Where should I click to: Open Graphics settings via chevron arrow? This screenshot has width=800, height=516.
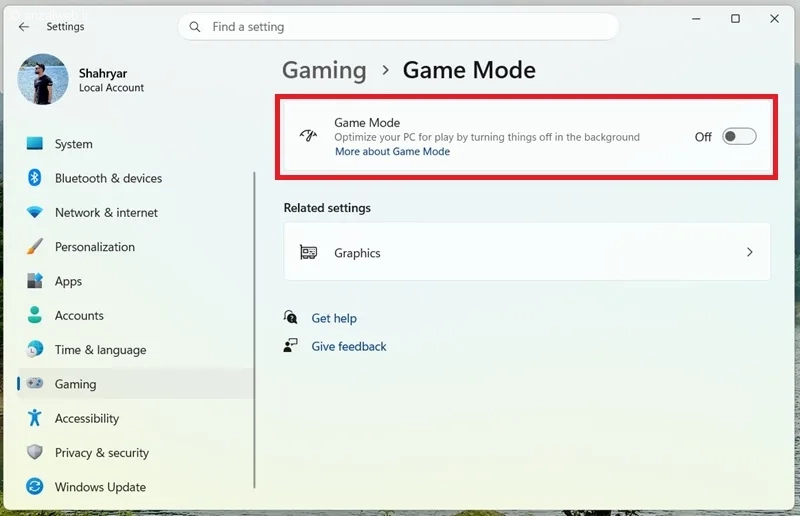point(749,252)
